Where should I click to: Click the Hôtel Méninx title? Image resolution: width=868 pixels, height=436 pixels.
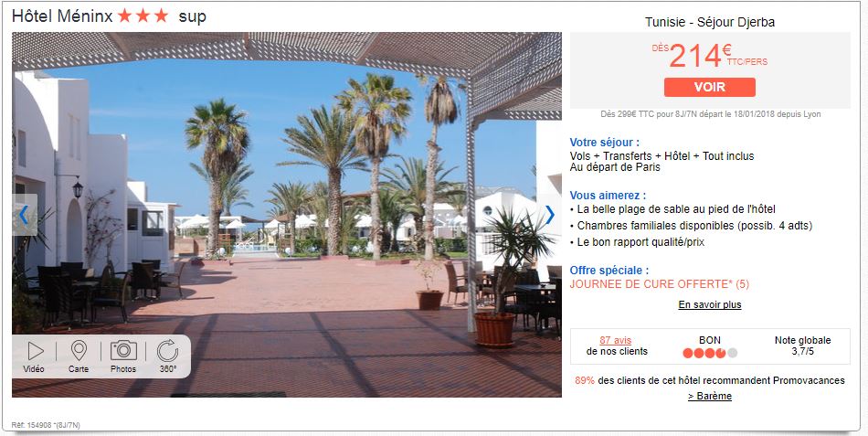pos(62,16)
